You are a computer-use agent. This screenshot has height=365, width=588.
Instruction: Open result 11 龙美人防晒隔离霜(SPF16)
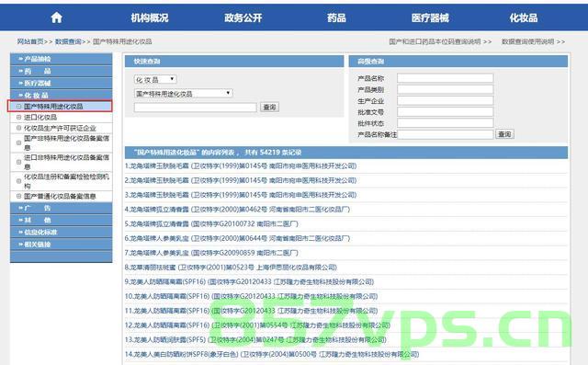(x=251, y=311)
